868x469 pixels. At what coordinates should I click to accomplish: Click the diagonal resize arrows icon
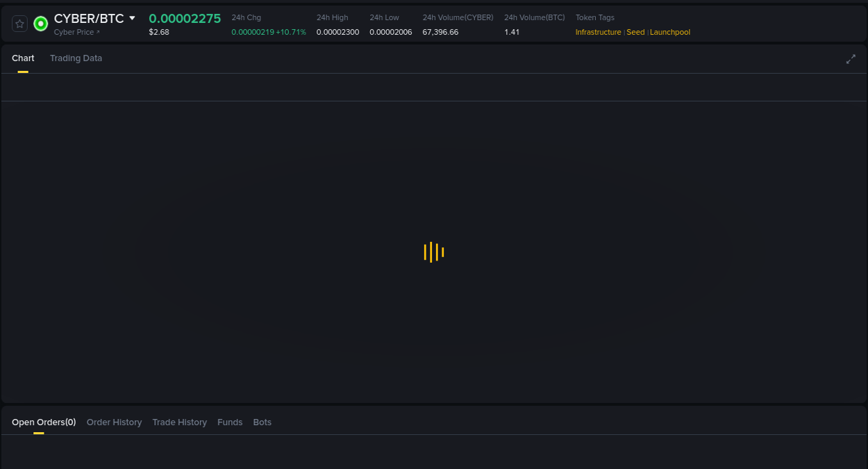click(x=851, y=59)
